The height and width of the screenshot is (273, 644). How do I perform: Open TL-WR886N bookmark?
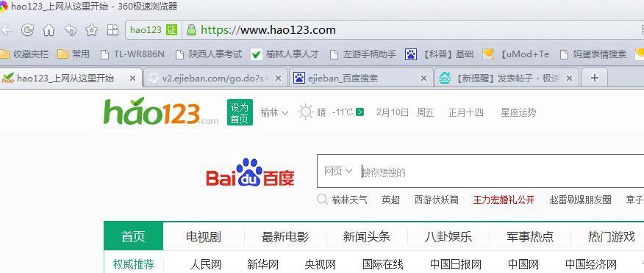coord(132,54)
